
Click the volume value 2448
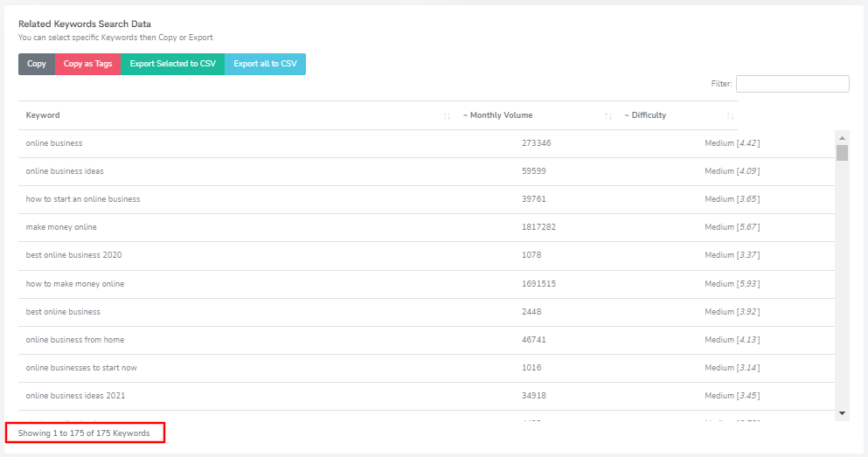pos(531,312)
